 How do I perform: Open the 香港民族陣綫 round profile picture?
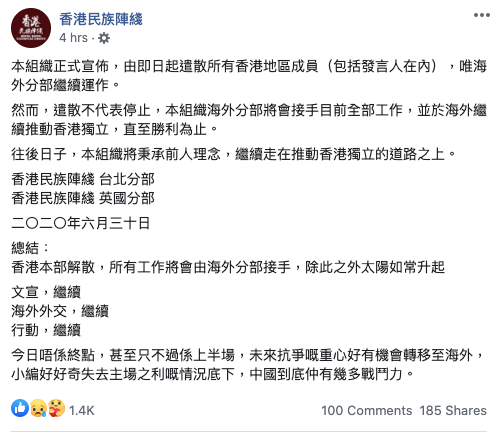(x=31, y=28)
